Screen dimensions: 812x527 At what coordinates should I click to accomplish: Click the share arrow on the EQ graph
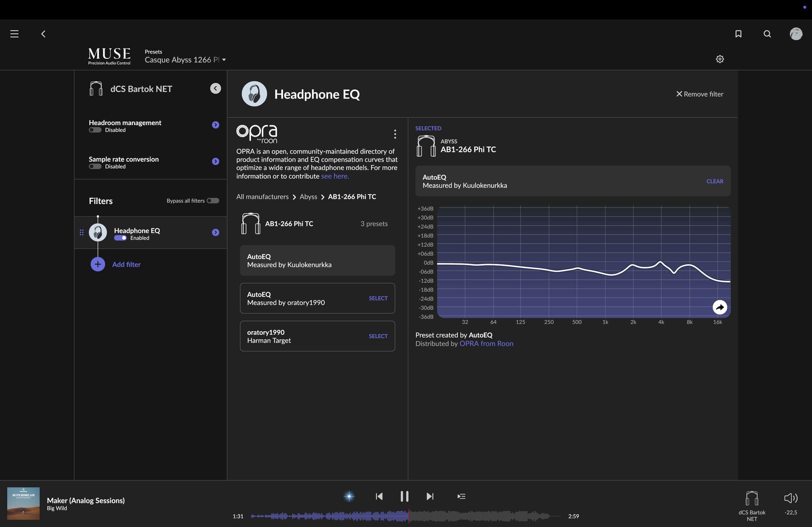click(720, 307)
